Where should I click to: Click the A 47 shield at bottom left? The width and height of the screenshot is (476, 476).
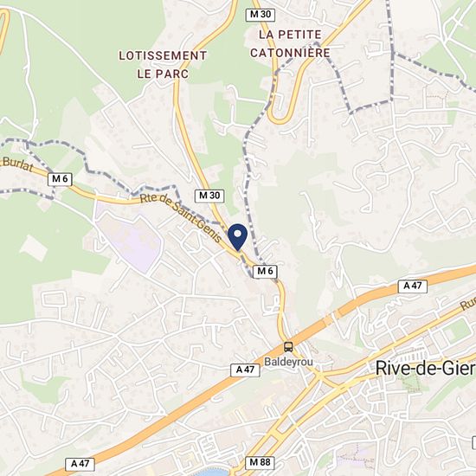(80, 464)
